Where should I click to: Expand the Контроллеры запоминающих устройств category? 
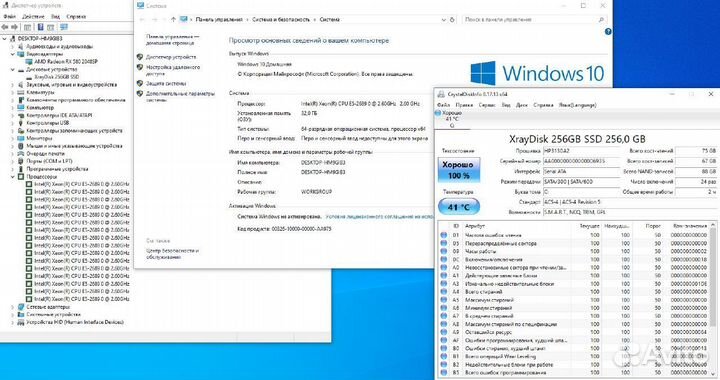tap(13, 131)
